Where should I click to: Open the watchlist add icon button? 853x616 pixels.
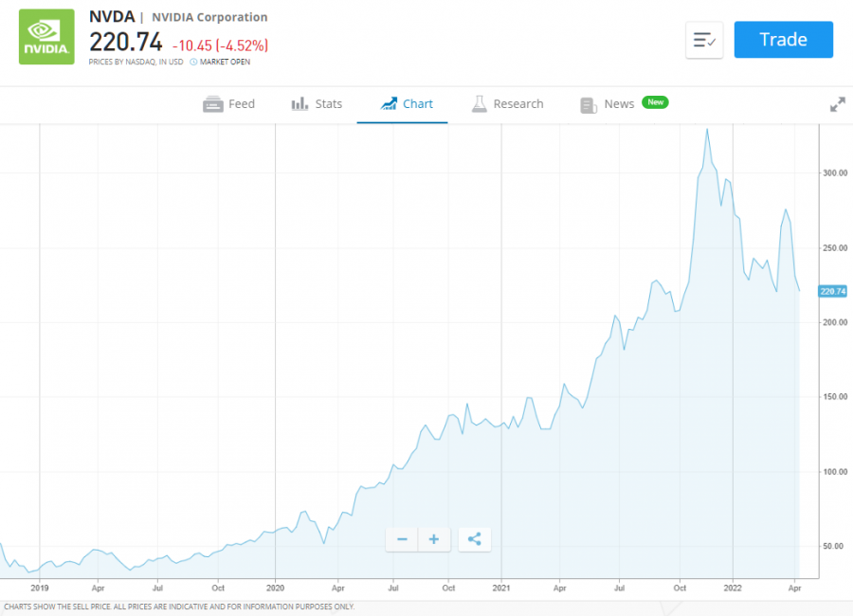(x=704, y=40)
